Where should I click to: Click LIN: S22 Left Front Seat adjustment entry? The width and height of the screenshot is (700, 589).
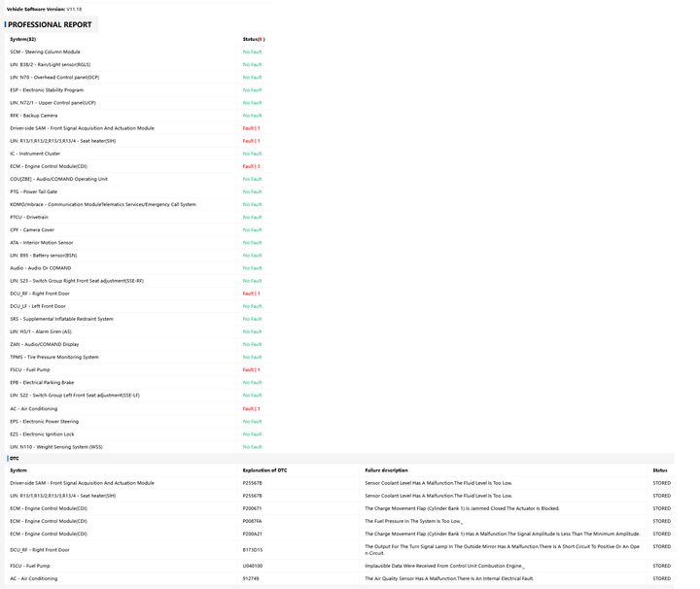coord(75,396)
